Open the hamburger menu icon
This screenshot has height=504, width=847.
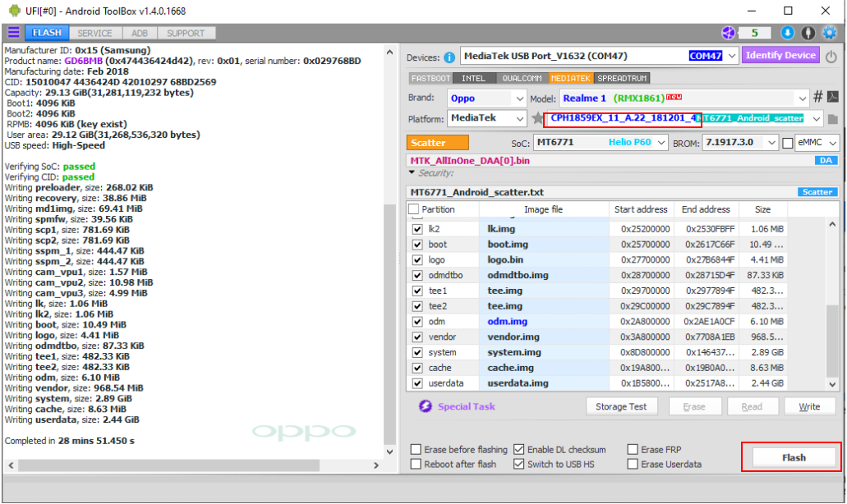(x=13, y=32)
